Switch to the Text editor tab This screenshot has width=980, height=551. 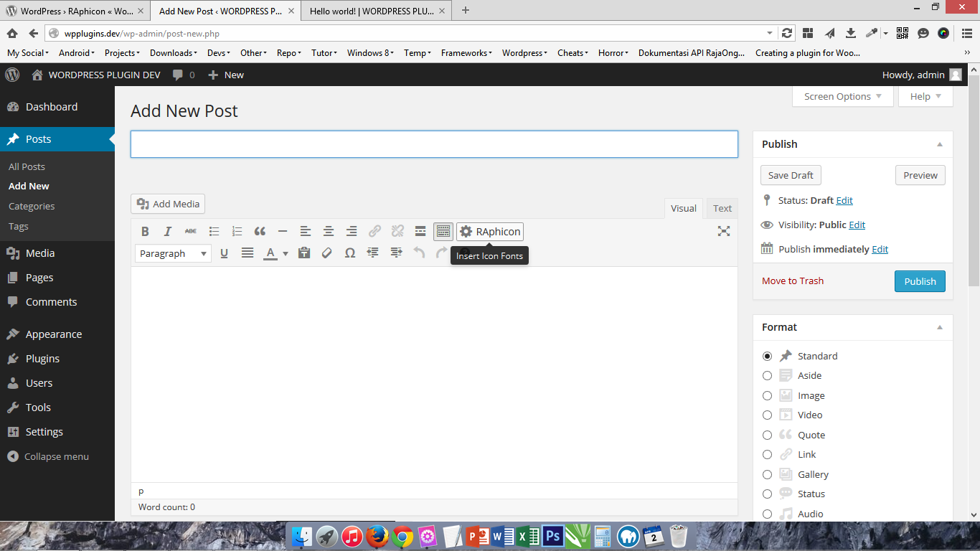coord(722,208)
